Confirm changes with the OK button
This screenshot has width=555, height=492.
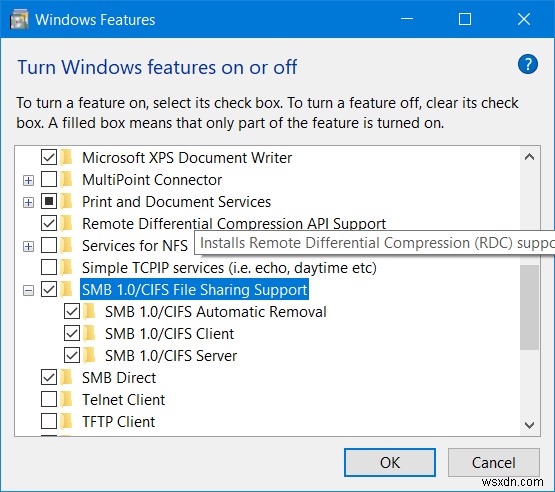[390, 463]
